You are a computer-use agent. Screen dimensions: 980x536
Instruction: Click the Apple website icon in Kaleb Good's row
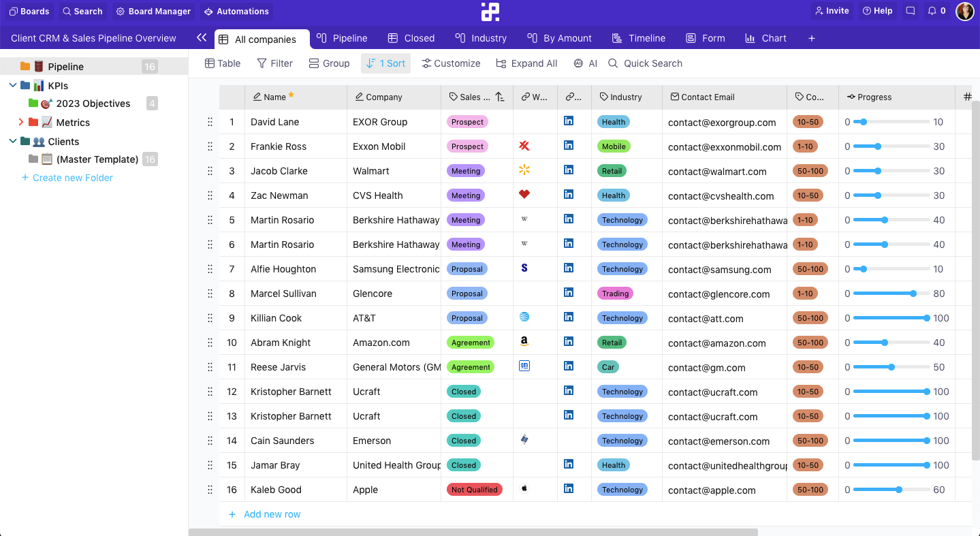(524, 489)
